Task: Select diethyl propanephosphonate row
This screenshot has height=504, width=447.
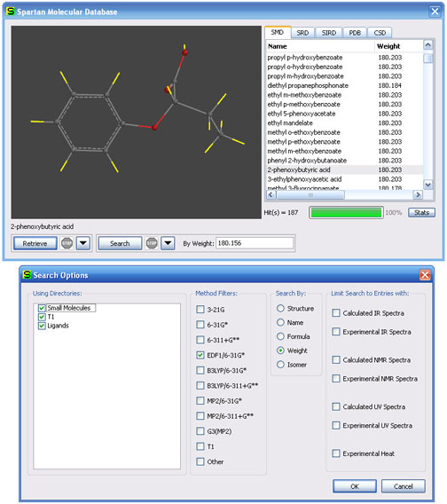Action: pyautogui.click(x=344, y=85)
